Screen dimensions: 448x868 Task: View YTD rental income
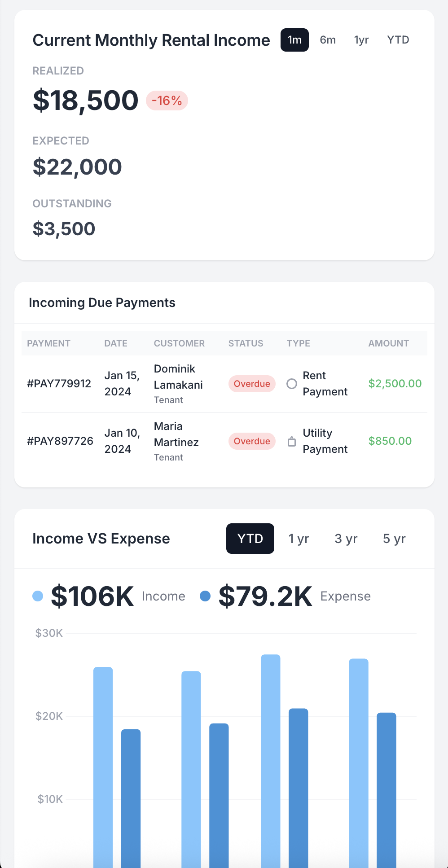(x=398, y=39)
